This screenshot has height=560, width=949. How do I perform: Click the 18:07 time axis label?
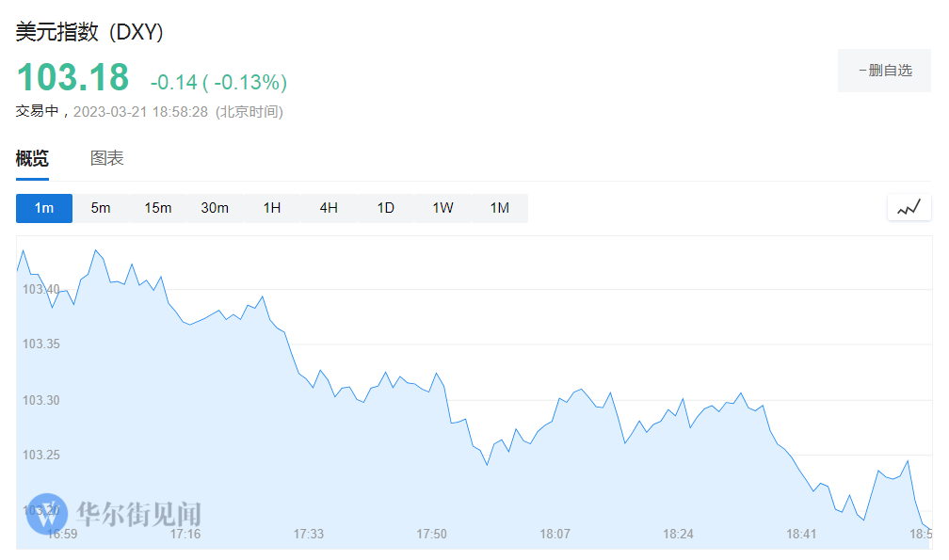tap(555, 534)
